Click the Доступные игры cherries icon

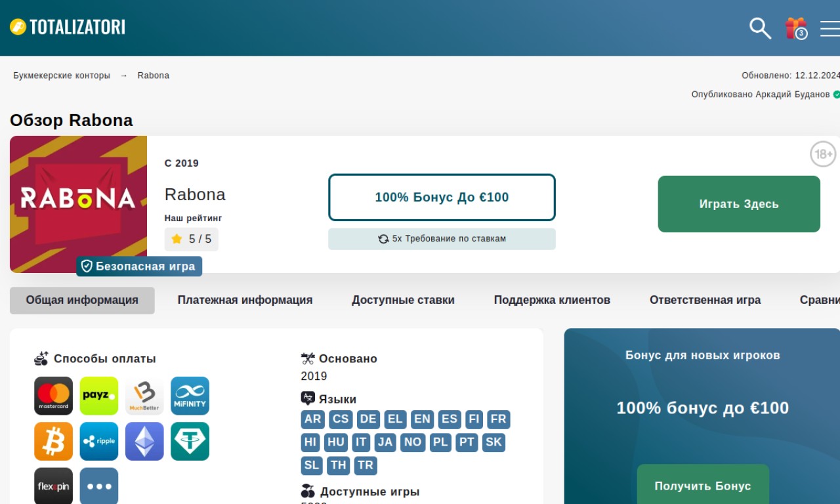coord(308,491)
